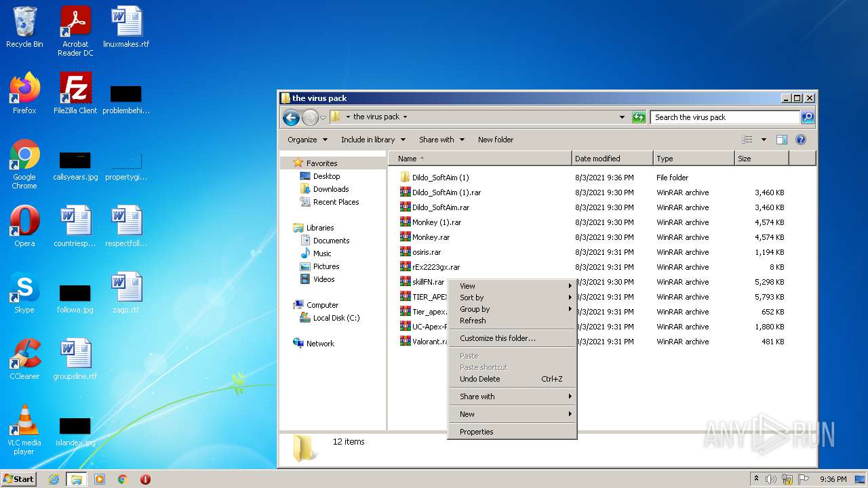Image resolution: width=868 pixels, height=488 pixels.
Task: Click the volume speaker tray icon
Action: pyautogui.click(x=771, y=479)
